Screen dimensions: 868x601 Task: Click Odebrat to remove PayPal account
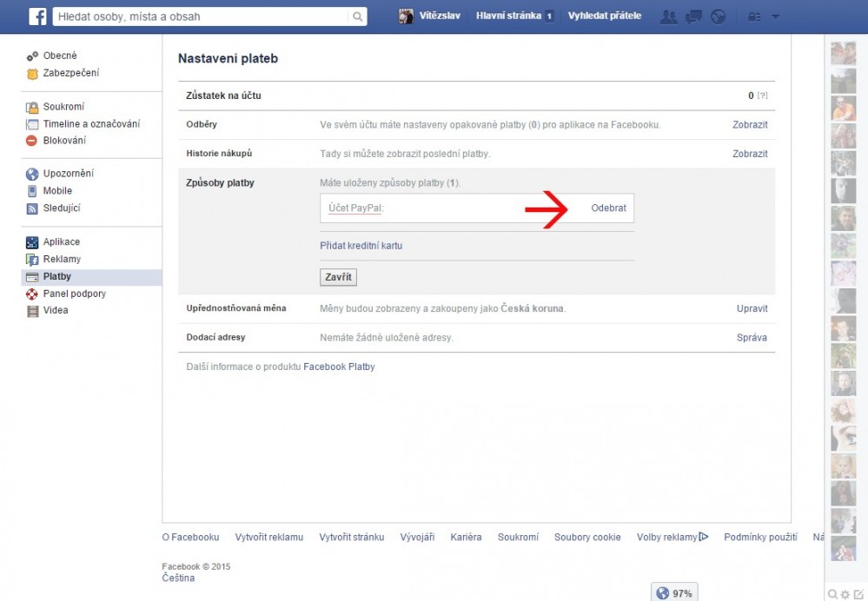[x=608, y=208]
